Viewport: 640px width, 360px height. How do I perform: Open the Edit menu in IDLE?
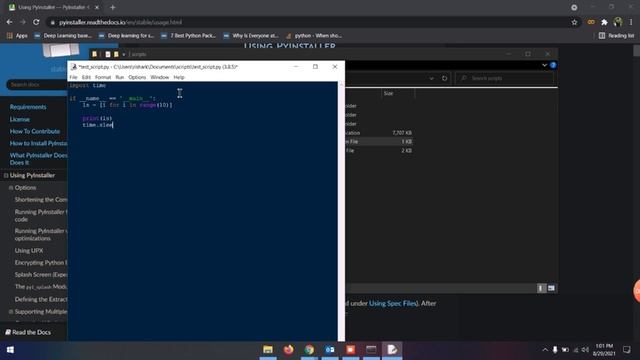(x=86, y=77)
